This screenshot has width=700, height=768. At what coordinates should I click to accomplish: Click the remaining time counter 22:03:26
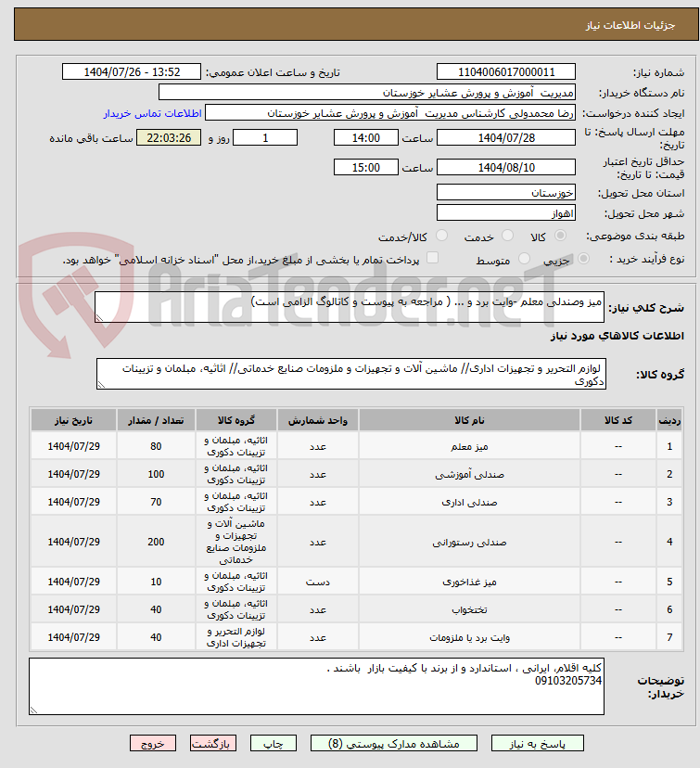tap(169, 137)
